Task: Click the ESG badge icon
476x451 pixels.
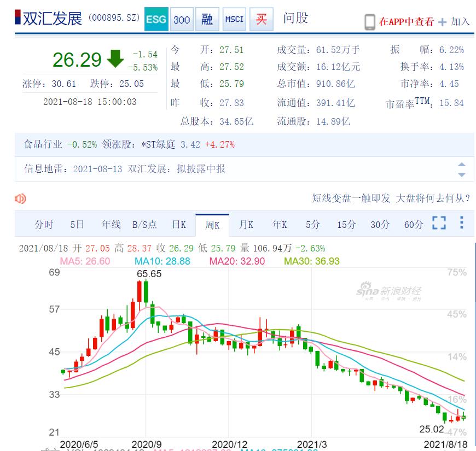Action: coord(156,20)
